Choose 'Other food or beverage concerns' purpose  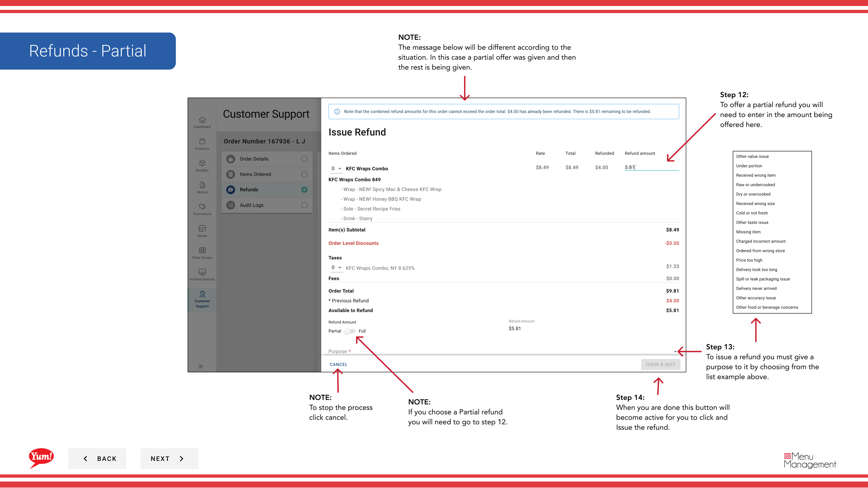(767, 307)
